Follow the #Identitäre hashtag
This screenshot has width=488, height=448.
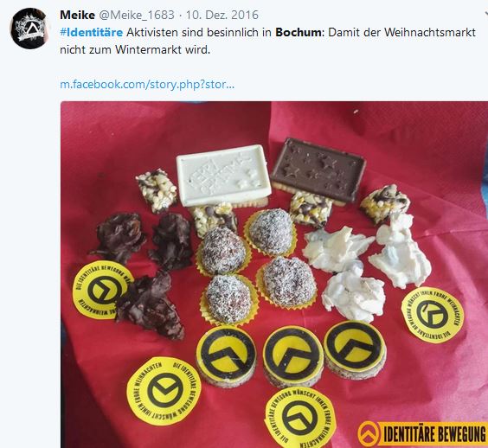click(x=92, y=32)
